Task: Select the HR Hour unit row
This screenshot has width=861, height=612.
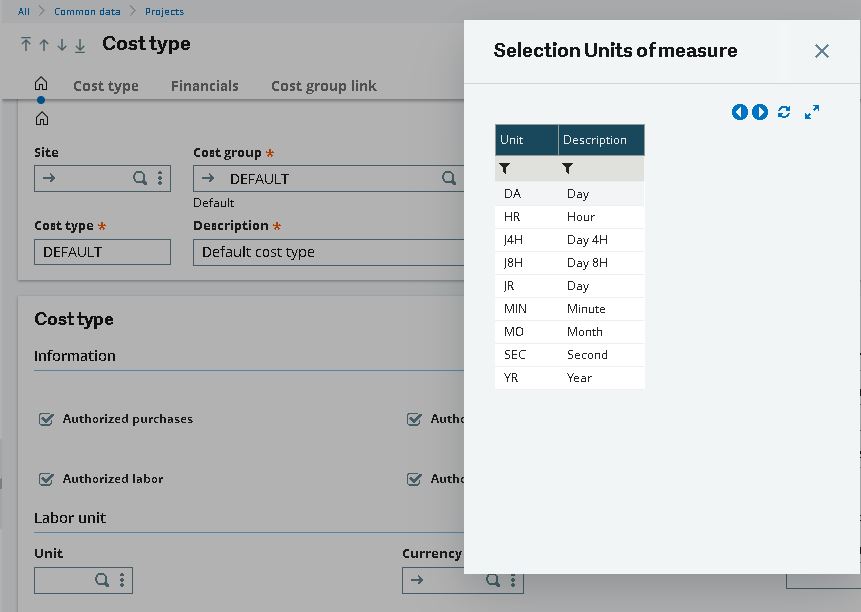Action: click(569, 217)
